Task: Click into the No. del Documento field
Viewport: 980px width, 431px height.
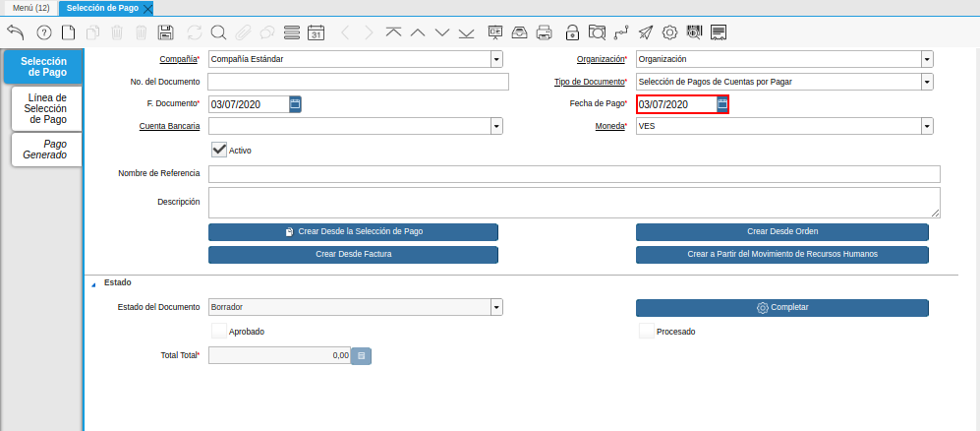Action: coord(358,82)
